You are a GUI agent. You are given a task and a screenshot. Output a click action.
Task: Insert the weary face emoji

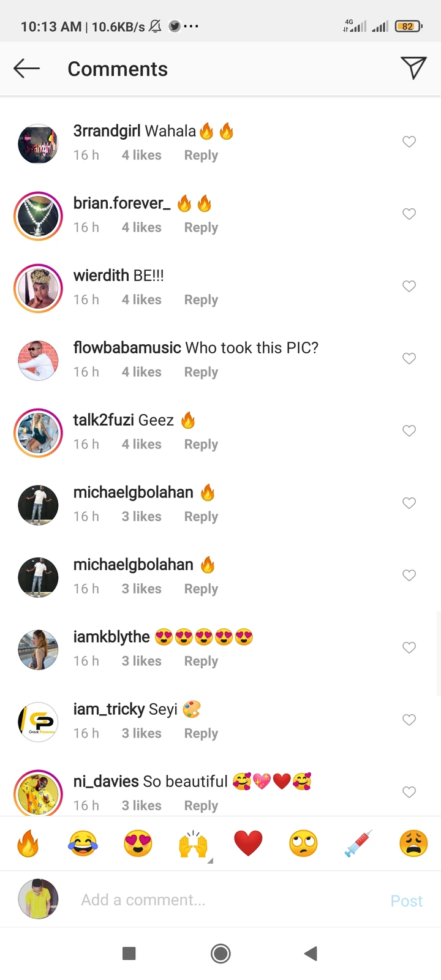(x=413, y=843)
